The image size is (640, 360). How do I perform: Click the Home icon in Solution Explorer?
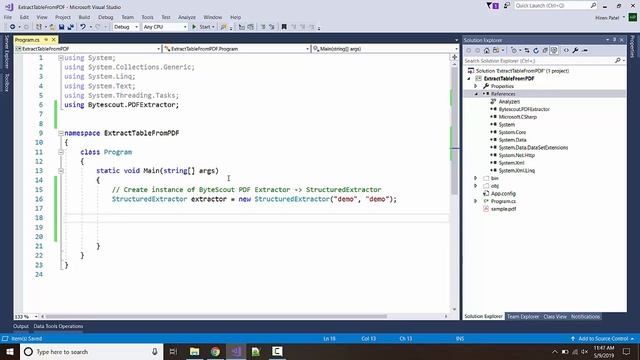click(x=487, y=51)
